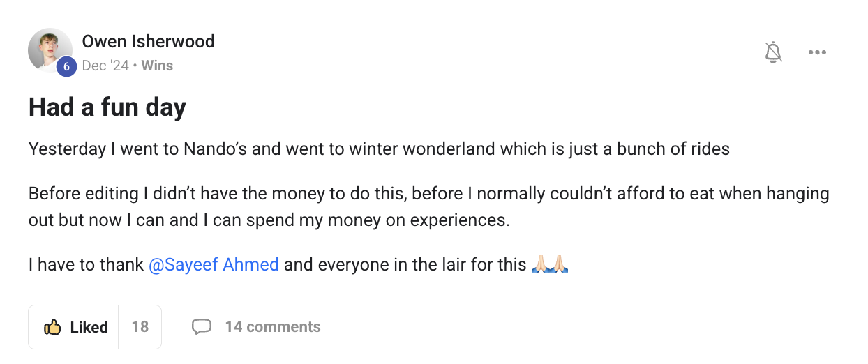Open Owen Isherwood's profile via name
Image resolution: width=868 pixels, height=364 pixels.
tap(148, 41)
